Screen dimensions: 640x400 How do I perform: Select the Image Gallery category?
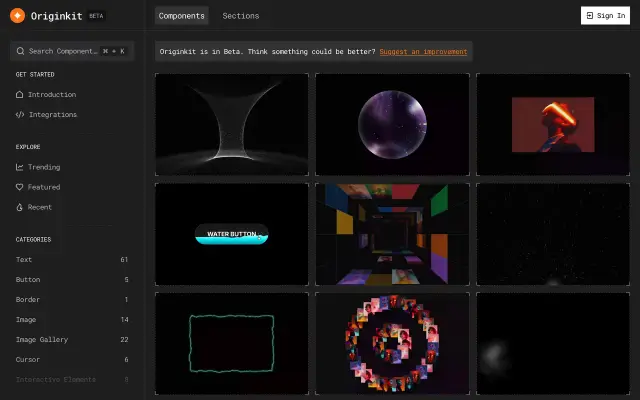[72, 340]
